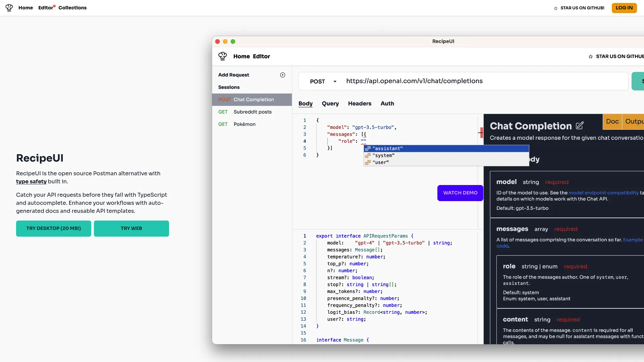Click the star icon in the RecipeUI window header
The width and height of the screenshot is (644, 362).
[x=591, y=57]
